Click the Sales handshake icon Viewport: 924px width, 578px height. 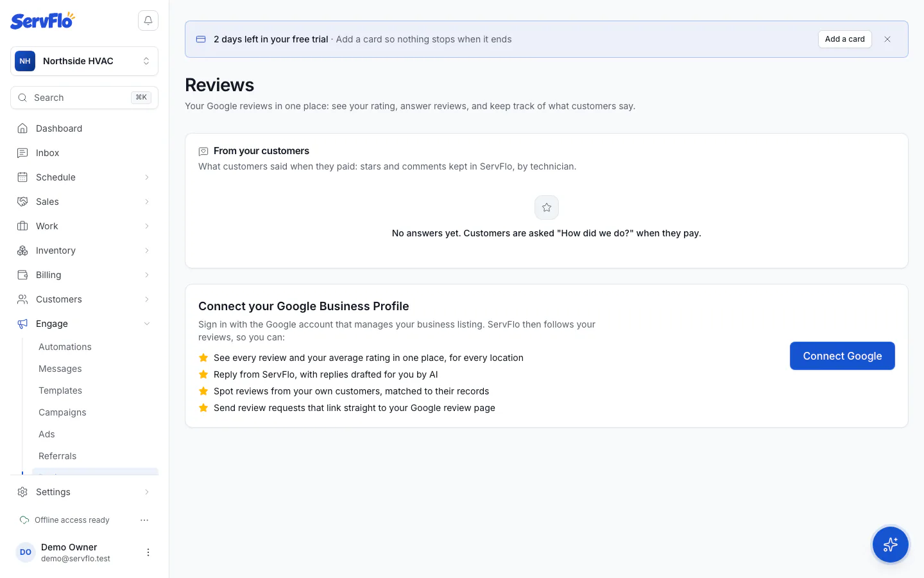tap(22, 202)
